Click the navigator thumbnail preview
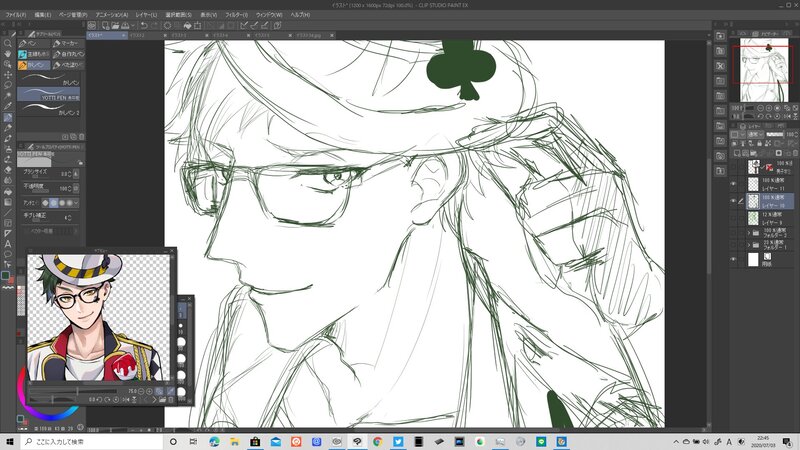The height and width of the screenshot is (450, 800). click(x=764, y=69)
